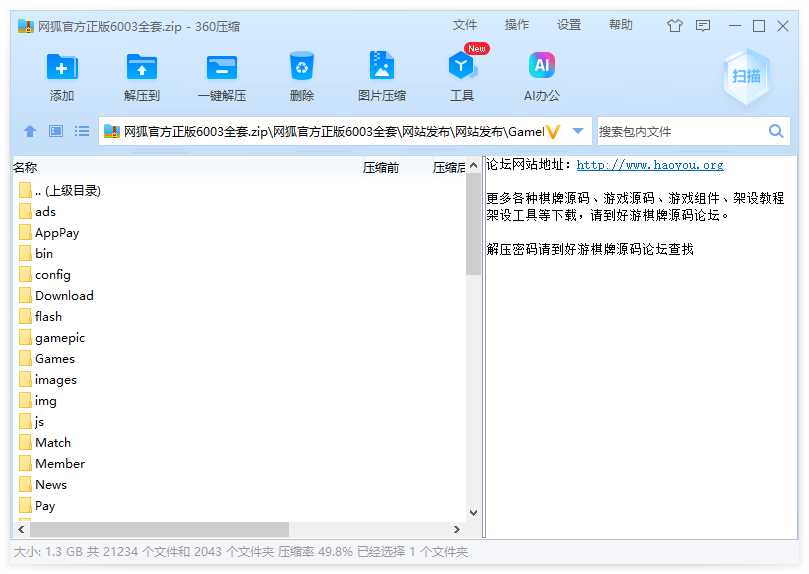Select the Pay folder
Viewport: 809px width, 574px height.
239,505
